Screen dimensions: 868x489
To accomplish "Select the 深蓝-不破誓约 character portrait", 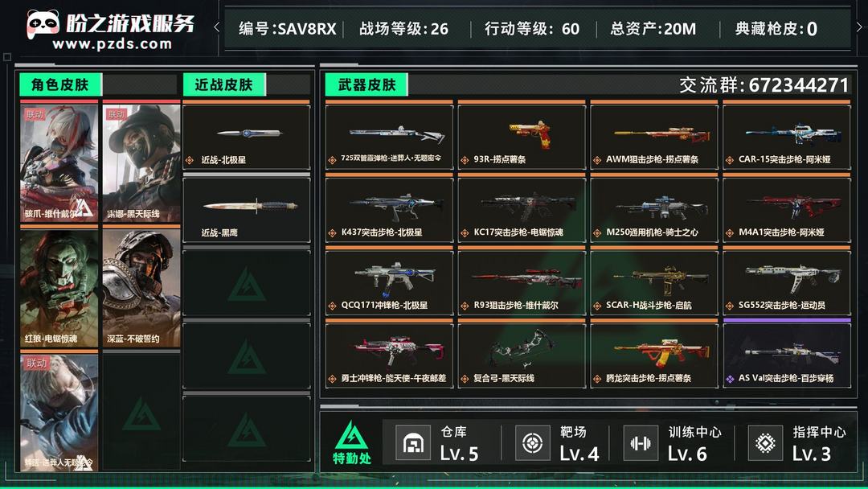I will point(141,289).
